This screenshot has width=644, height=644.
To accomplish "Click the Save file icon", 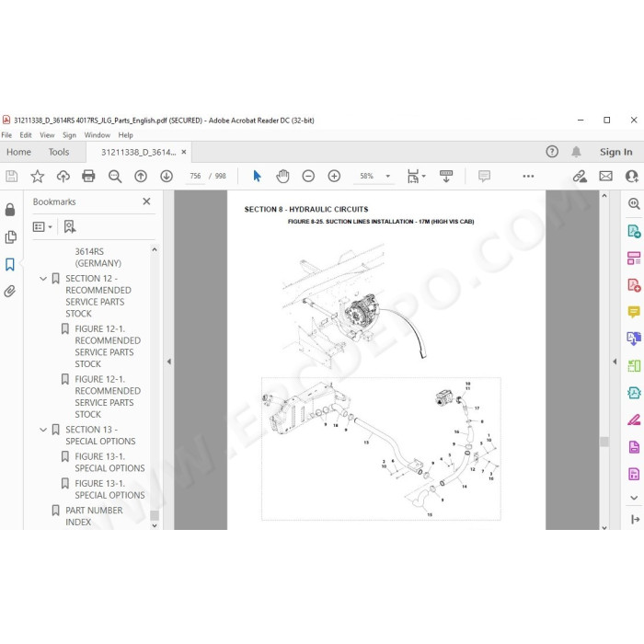I will coord(11,177).
